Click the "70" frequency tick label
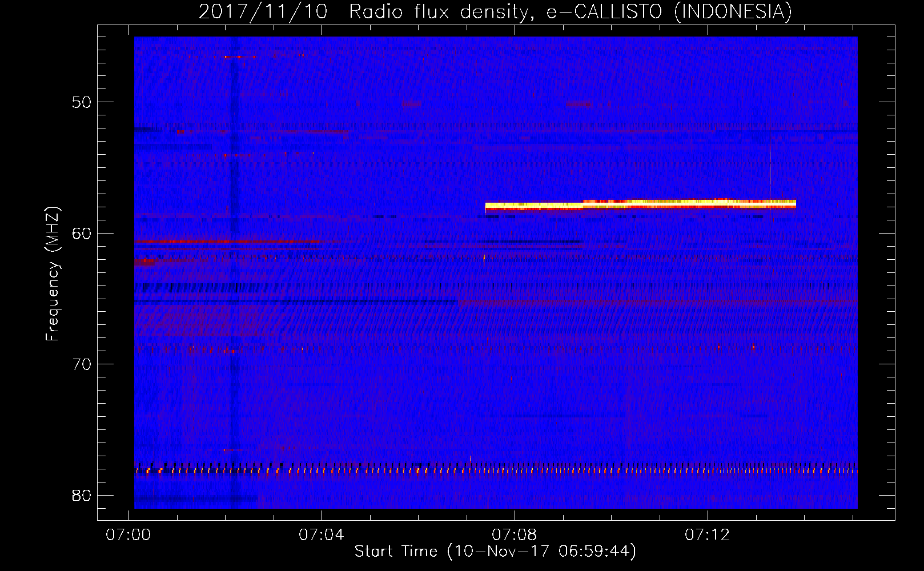Screen dimensions: 924x571 pos(82,364)
